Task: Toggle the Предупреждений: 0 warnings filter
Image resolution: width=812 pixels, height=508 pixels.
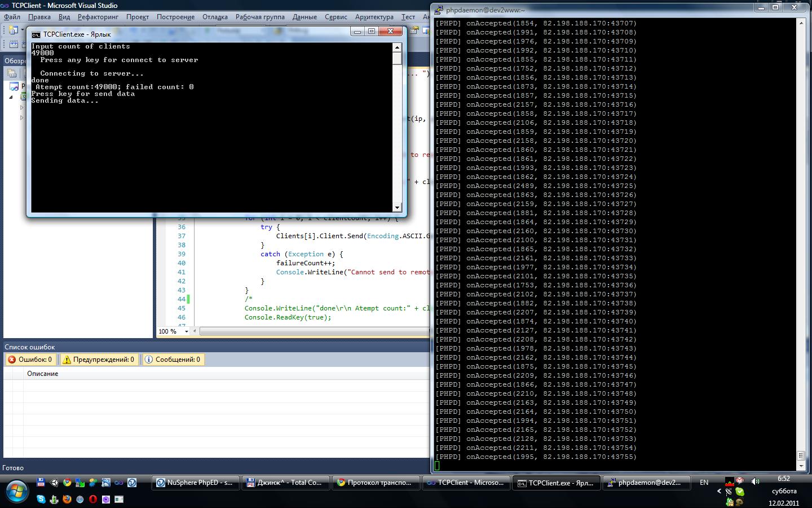Action: (99, 360)
